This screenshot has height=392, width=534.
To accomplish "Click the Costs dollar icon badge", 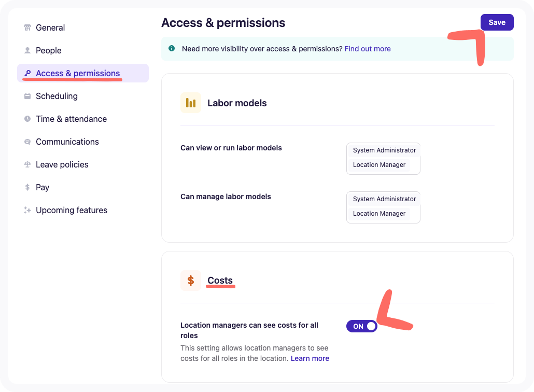I will pos(191,281).
